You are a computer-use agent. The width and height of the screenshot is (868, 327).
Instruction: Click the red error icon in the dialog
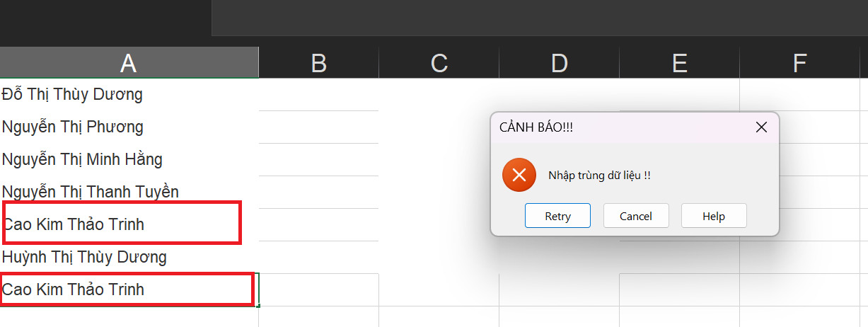pyautogui.click(x=519, y=176)
